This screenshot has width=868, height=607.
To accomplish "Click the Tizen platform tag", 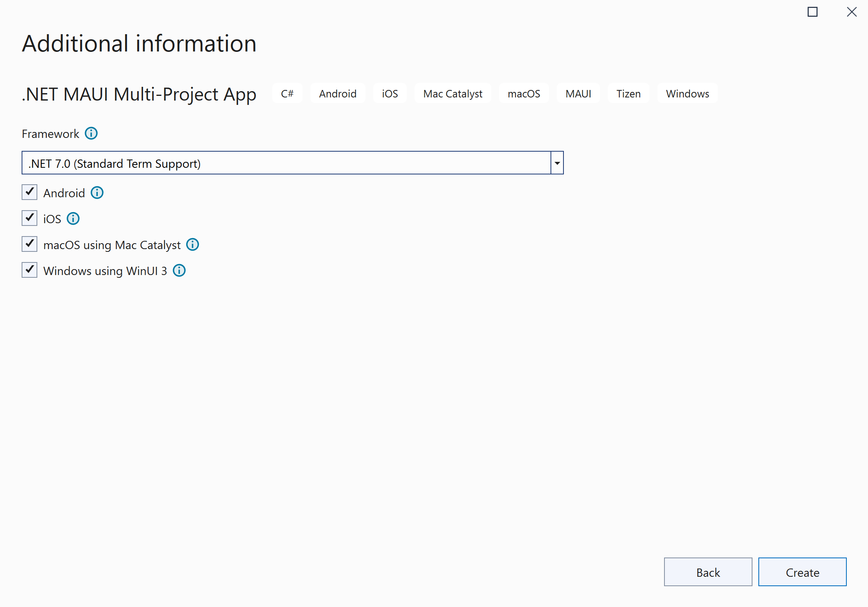I will 628,94.
